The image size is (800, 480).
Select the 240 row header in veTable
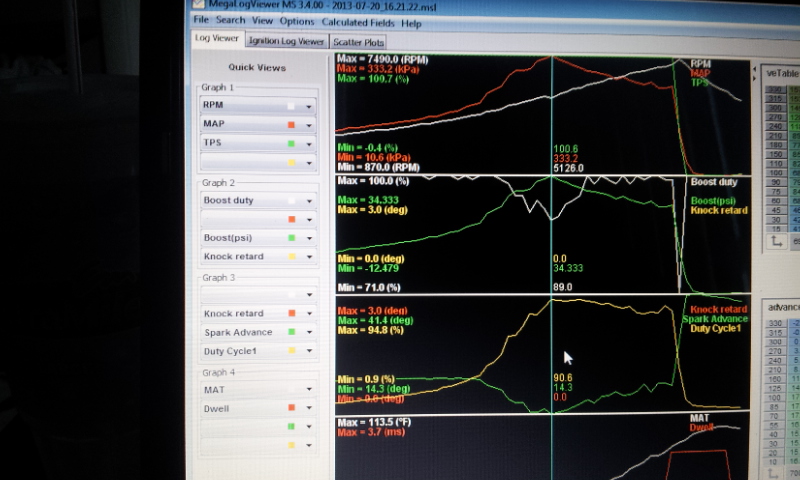pos(775,126)
